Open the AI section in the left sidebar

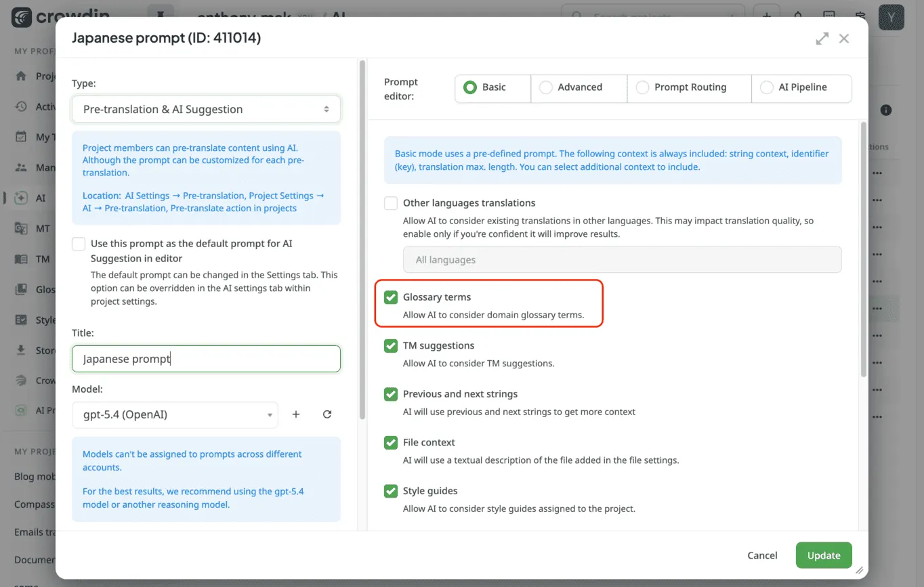click(x=22, y=198)
